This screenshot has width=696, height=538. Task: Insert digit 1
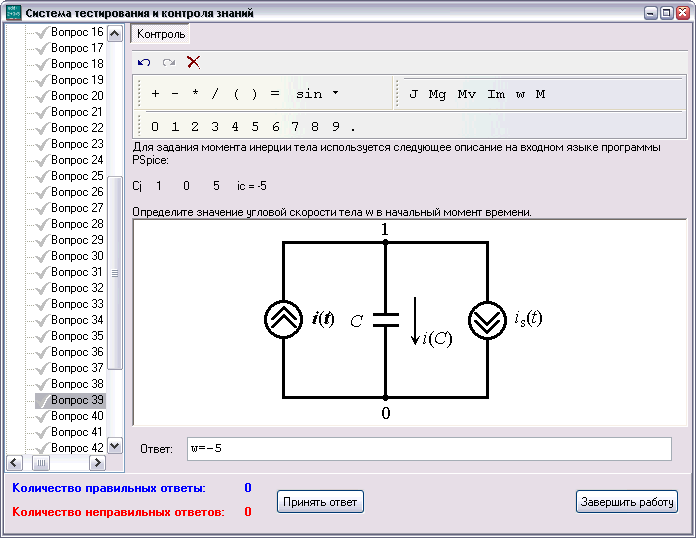click(x=175, y=127)
